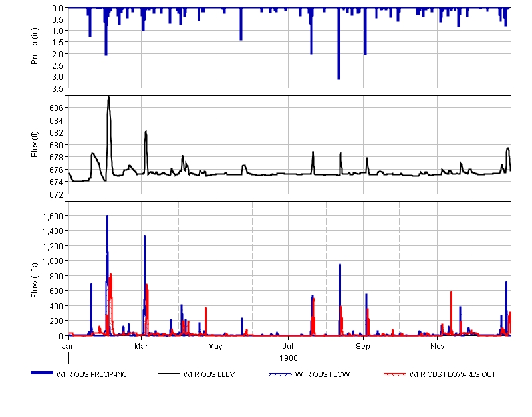Click the 1,000 tick on the flow axis
The width and height of the screenshot is (532, 417).
pos(53,261)
